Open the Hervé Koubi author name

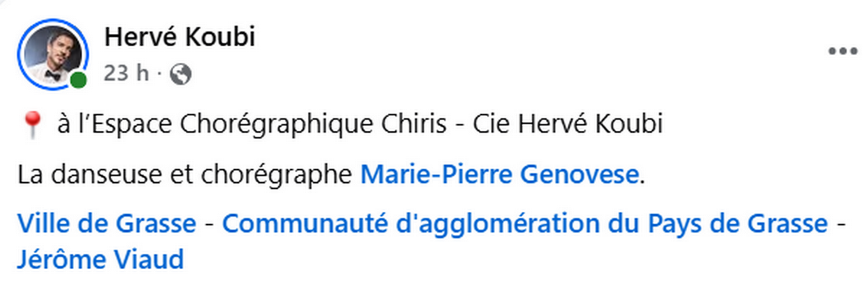coord(180,37)
